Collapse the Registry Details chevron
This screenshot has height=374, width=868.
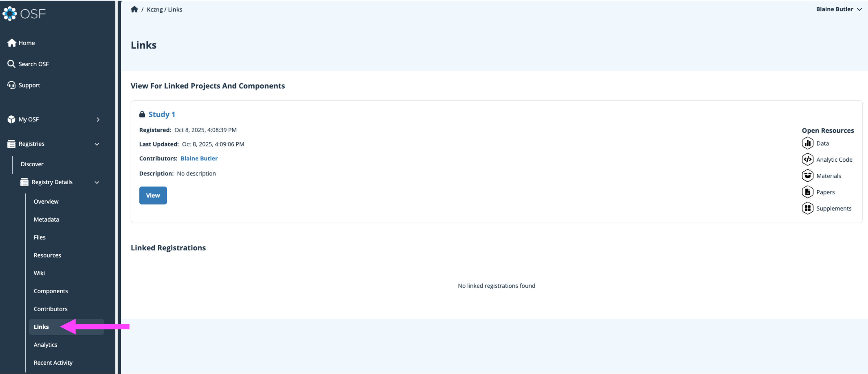coord(97,182)
